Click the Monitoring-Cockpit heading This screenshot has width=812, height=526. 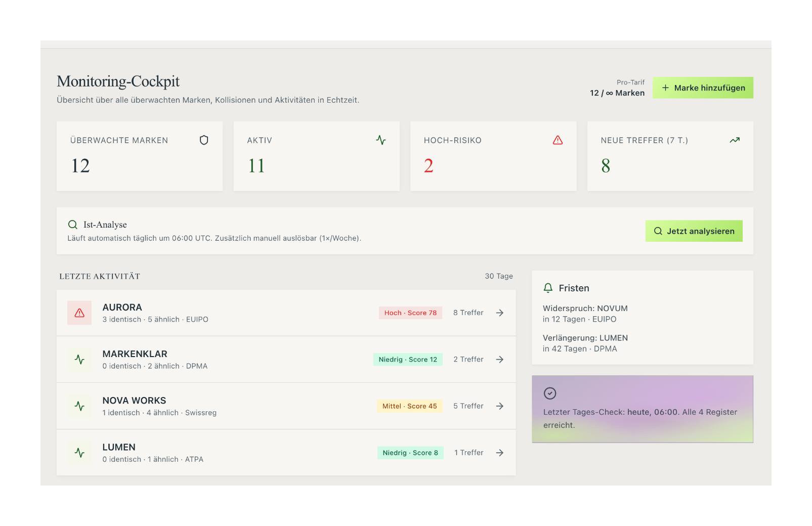tap(118, 81)
